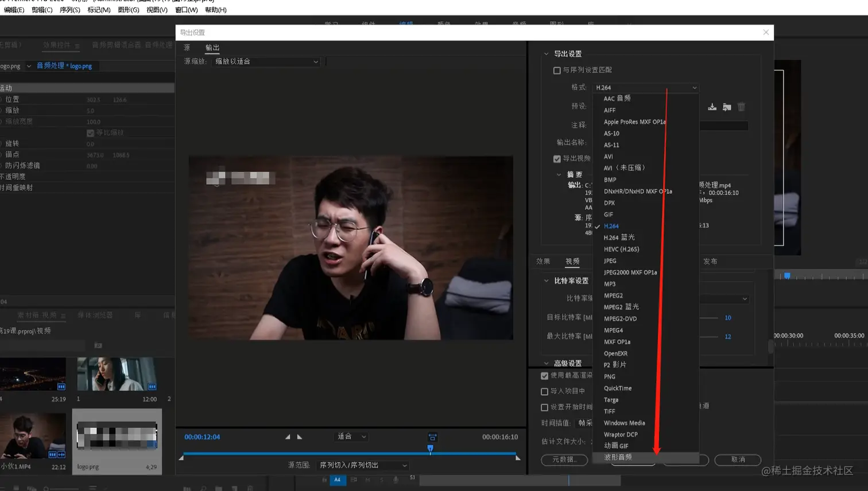Collapse the 摘要 section
The image size is (868, 491).
(559, 174)
